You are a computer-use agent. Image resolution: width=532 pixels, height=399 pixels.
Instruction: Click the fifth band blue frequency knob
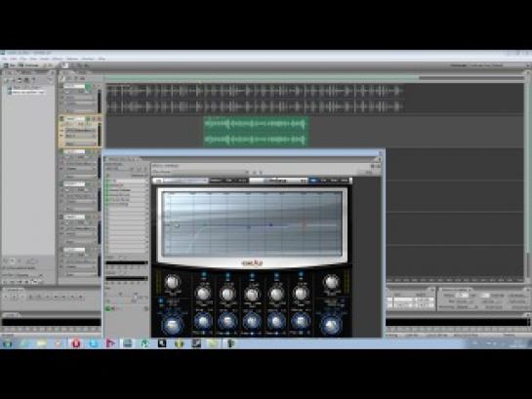(x=301, y=321)
